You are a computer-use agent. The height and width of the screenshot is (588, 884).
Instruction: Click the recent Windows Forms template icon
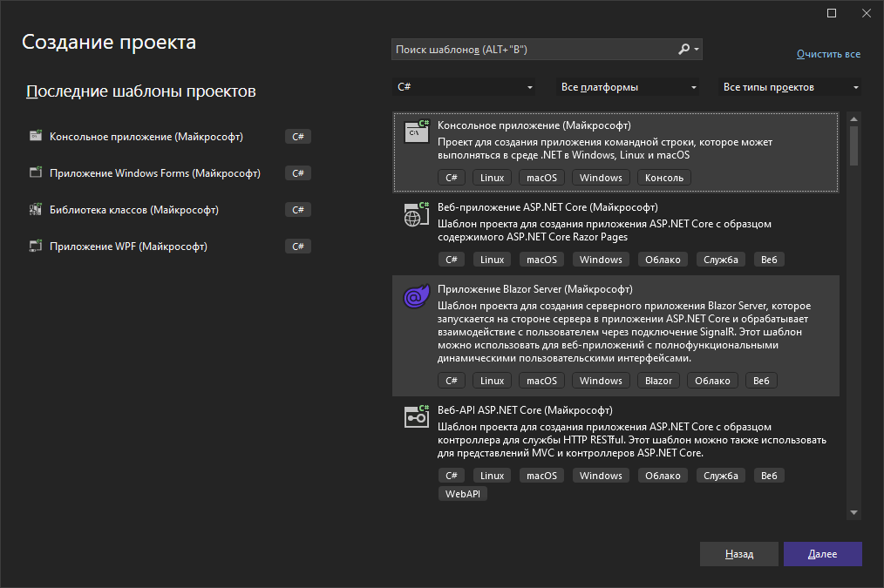[x=36, y=172]
